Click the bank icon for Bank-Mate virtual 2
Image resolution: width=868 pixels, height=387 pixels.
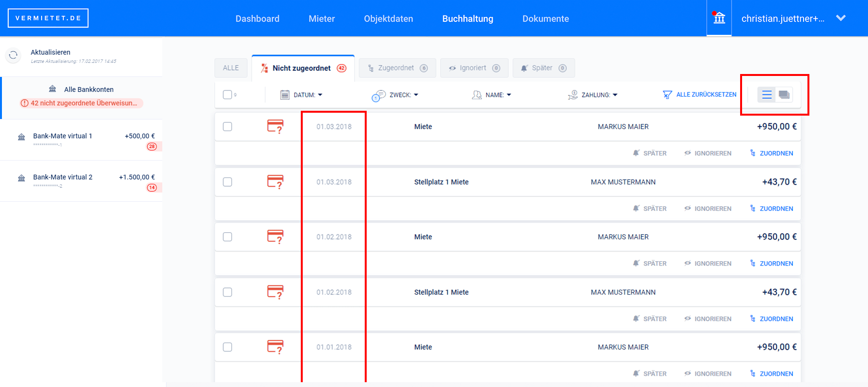pyautogui.click(x=21, y=178)
